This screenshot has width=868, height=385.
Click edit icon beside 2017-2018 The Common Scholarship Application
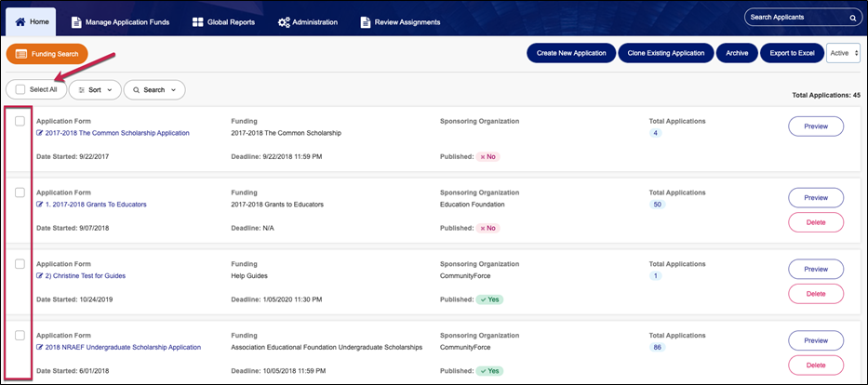[x=39, y=133]
